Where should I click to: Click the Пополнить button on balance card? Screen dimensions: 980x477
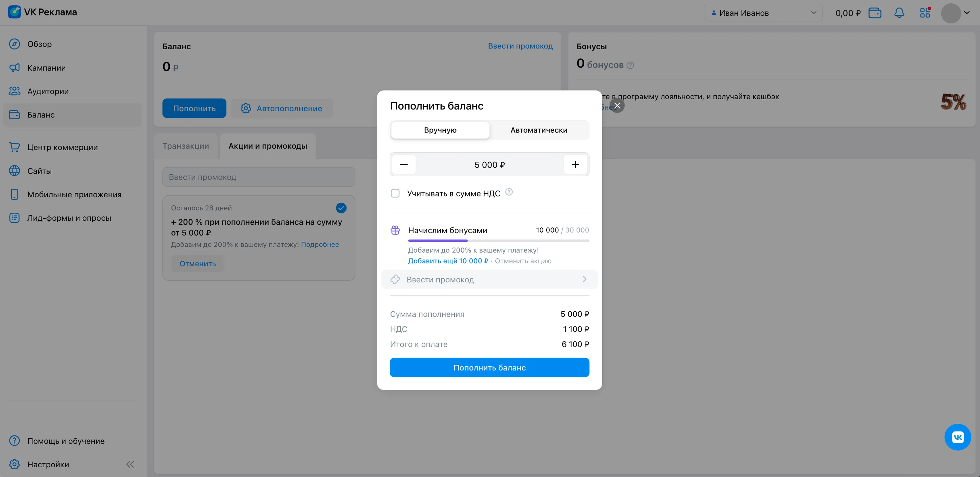coord(194,108)
